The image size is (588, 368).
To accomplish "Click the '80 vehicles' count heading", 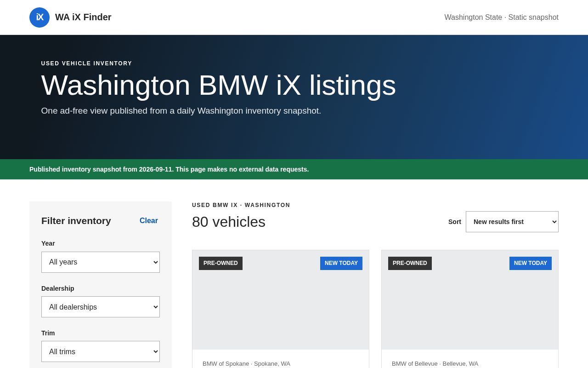I will [x=229, y=222].
